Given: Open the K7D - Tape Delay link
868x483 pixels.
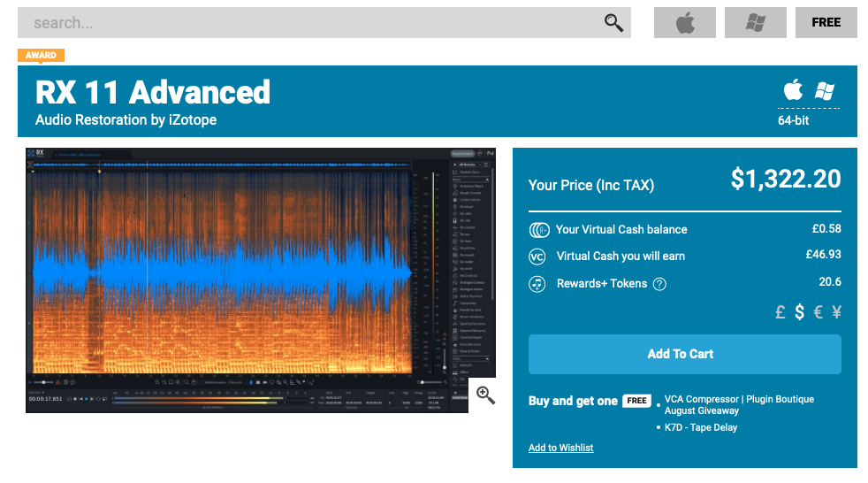Looking at the screenshot, I should coord(701,427).
